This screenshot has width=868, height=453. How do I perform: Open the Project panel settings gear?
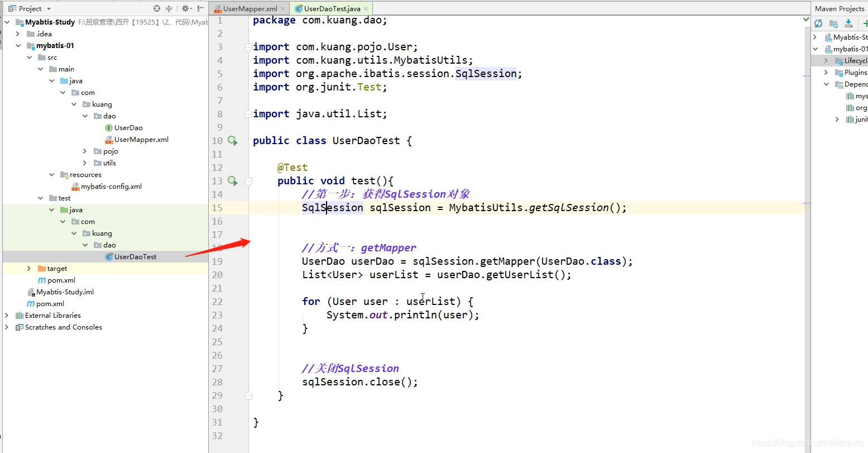(186, 8)
